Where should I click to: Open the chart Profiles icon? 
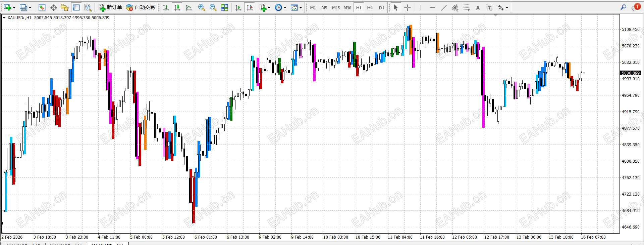point(23,7)
